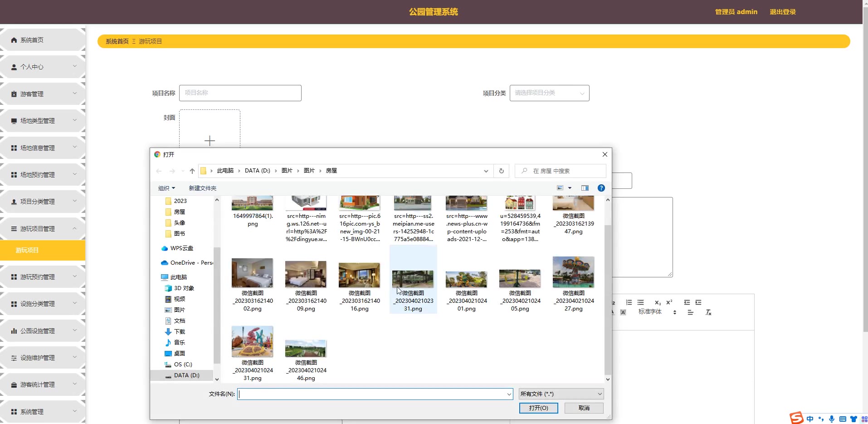Select 2023 folder in navigation tree
868x424 pixels.
point(180,201)
